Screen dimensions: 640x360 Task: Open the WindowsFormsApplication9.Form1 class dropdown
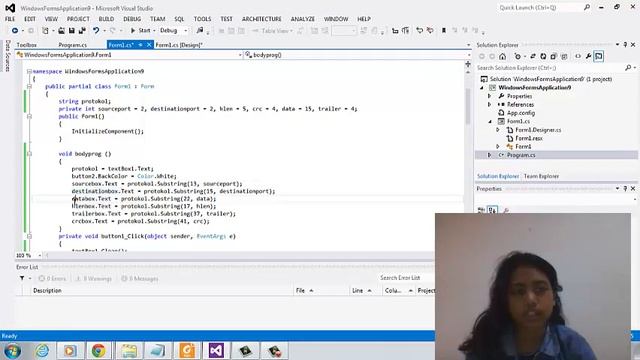[x=129, y=55]
